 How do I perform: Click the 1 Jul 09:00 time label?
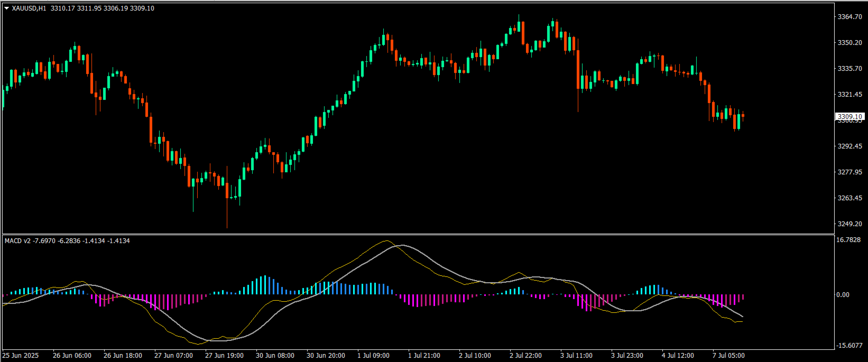373,356
